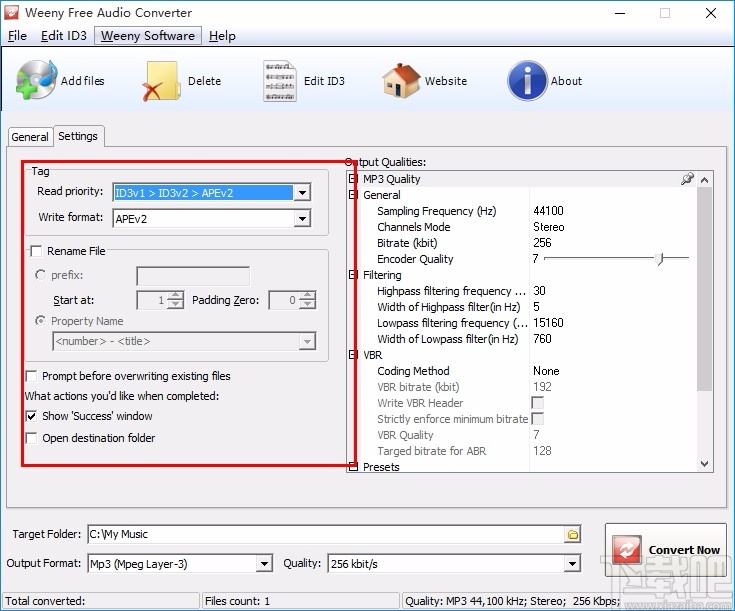735x611 pixels.
Task: Select the Targed bitrate for ABR row
Action: [520, 451]
